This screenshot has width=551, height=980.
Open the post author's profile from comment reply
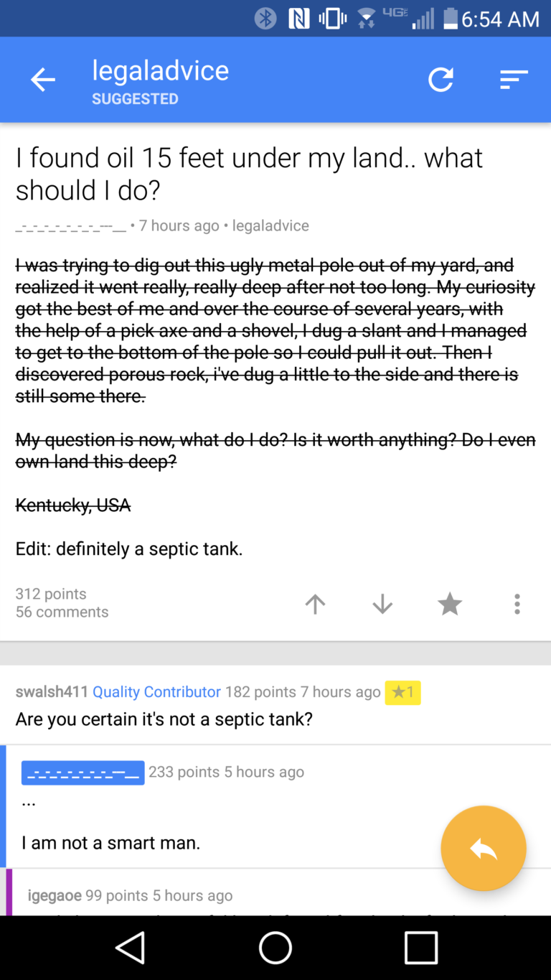[x=83, y=773]
